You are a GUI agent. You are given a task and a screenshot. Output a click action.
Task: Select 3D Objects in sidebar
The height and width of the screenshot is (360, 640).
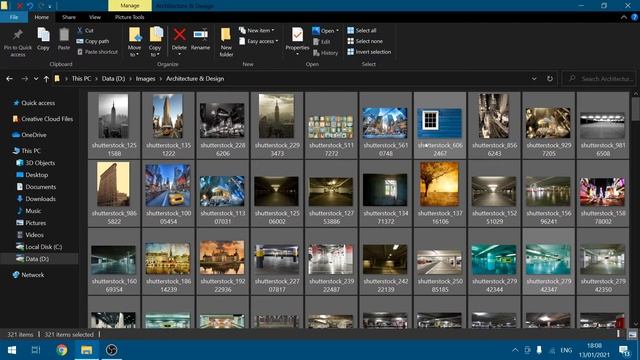click(x=40, y=163)
